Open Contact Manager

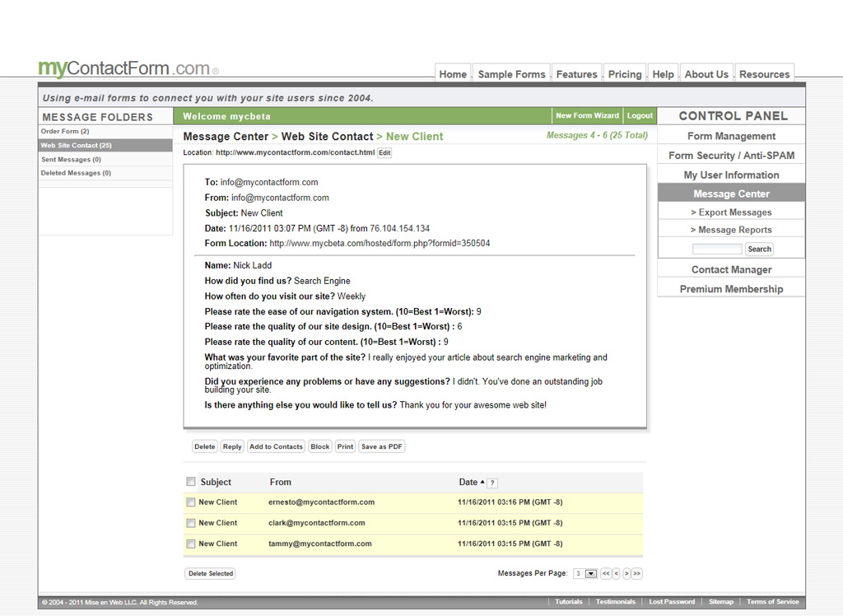tap(731, 269)
